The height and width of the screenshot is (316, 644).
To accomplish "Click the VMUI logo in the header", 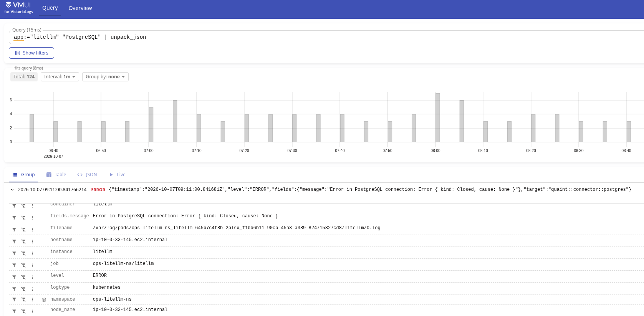I will tap(18, 8).
